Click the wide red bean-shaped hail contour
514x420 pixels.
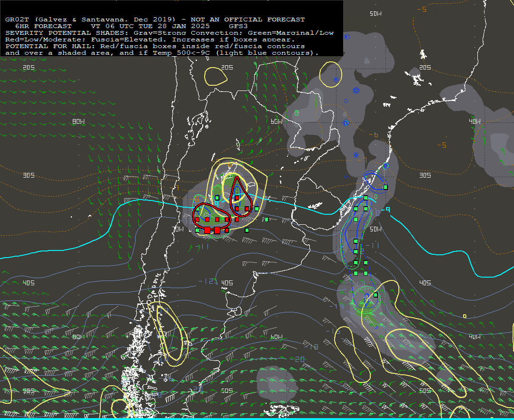(211, 216)
